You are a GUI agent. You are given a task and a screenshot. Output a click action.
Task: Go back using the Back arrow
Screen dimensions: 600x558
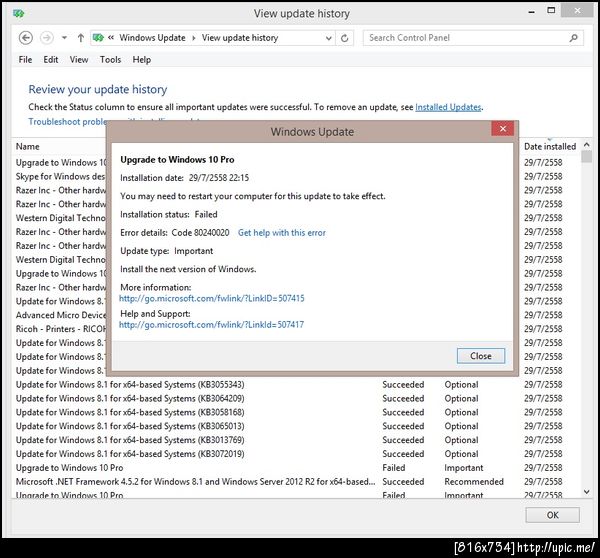pos(26,38)
